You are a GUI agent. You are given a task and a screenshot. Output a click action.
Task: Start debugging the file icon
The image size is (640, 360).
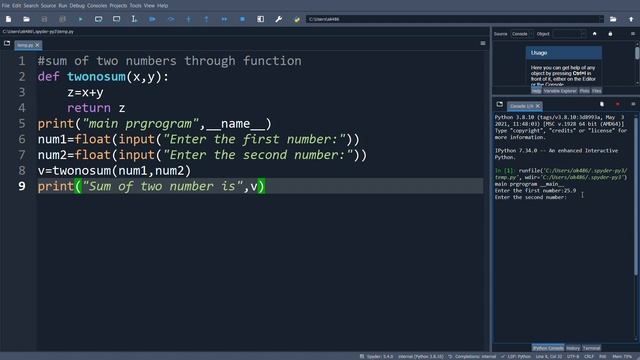pyautogui.click(x=152, y=19)
